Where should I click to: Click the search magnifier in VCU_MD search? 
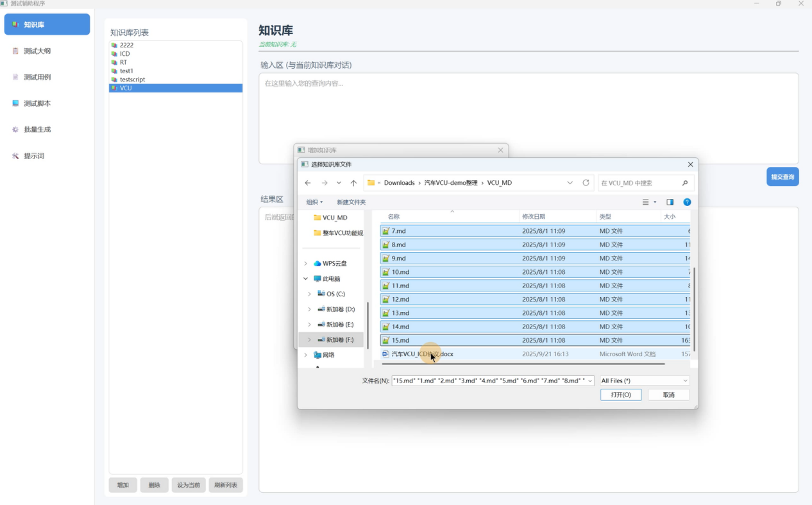685,183
